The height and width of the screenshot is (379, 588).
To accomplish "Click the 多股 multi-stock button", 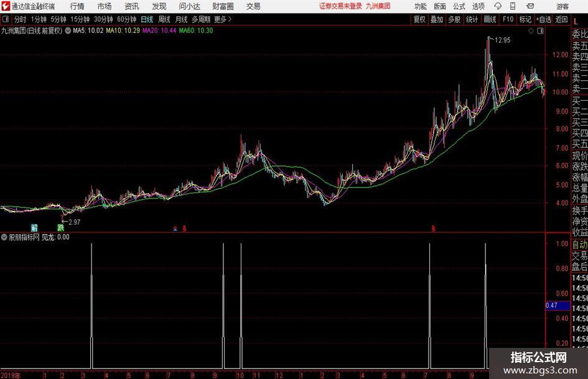I will pyautogui.click(x=454, y=19).
